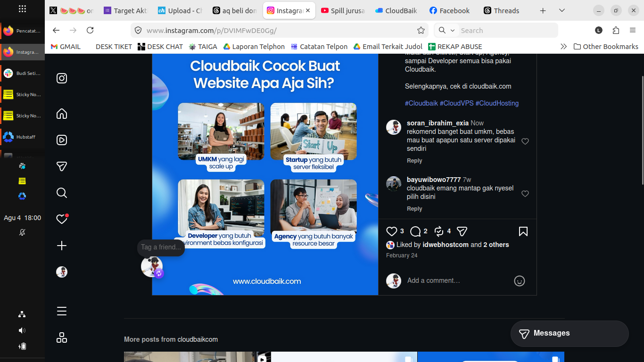
Task: Open the #CloudHosting hashtag
Action: pyautogui.click(x=497, y=103)
